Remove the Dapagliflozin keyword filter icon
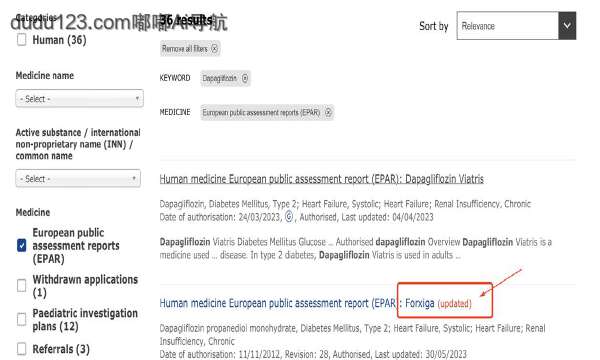This screenshot has height=360, width=600. pos(245,78)
